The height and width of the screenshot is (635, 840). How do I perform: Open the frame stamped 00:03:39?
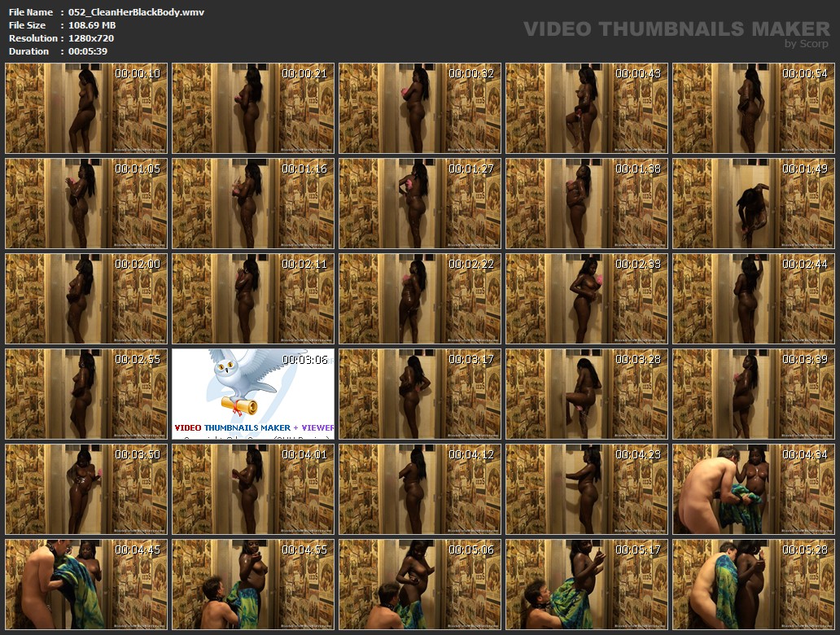point(753,394)
